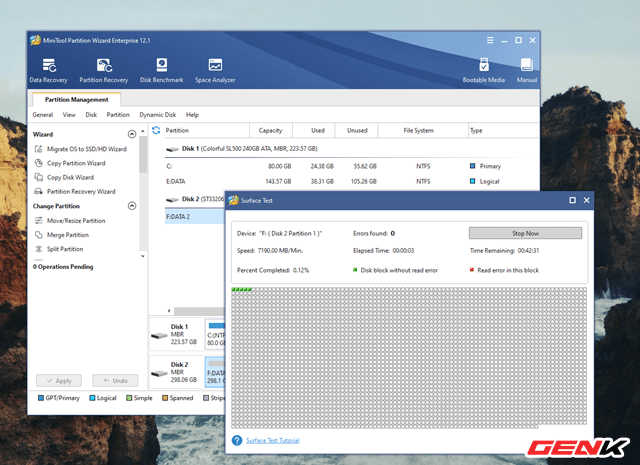Open the Surface Test Tutorial link

(x=273, y=441)
